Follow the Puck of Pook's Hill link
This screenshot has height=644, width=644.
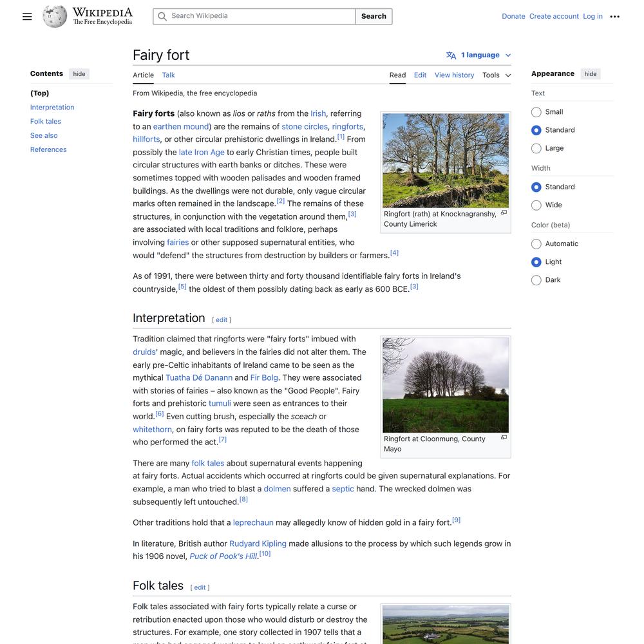[x=223, y=556]
